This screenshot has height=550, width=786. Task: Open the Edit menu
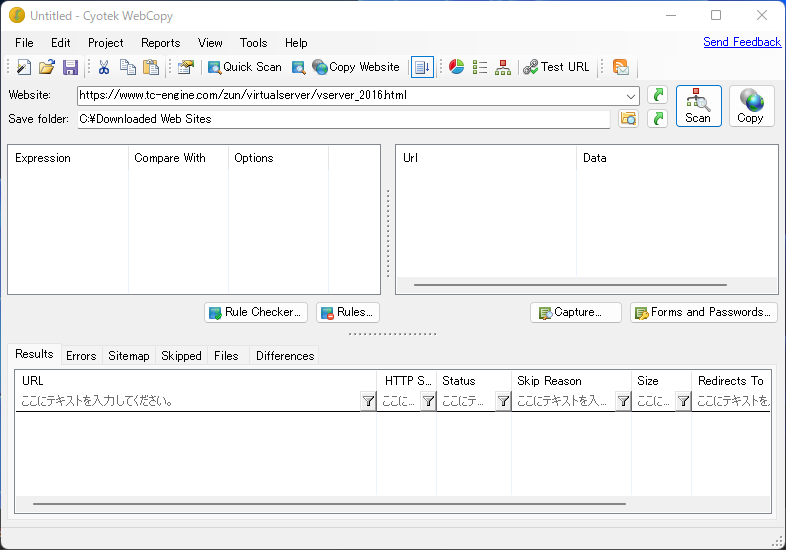61,43
